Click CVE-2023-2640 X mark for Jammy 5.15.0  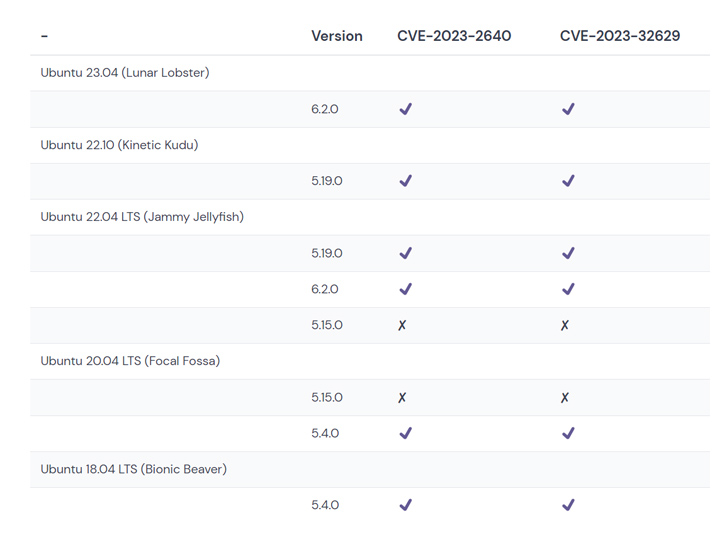tap(402, 325)
